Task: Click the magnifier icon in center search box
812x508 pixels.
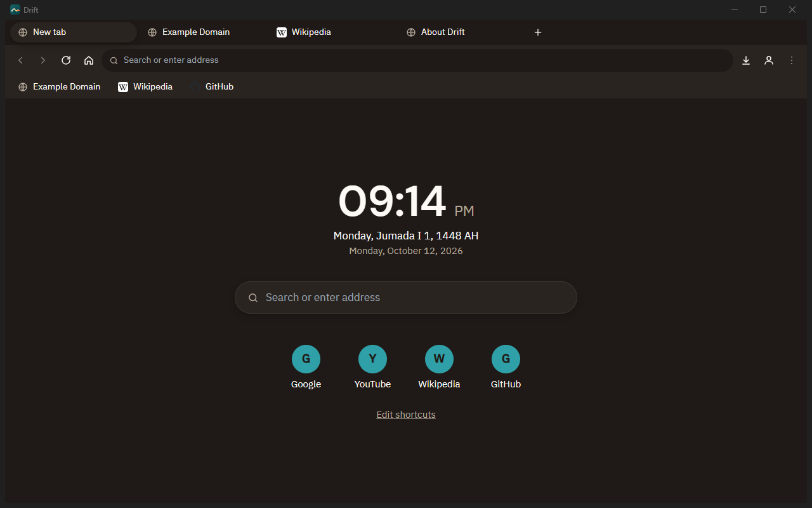Action: (x=253, y=298)
